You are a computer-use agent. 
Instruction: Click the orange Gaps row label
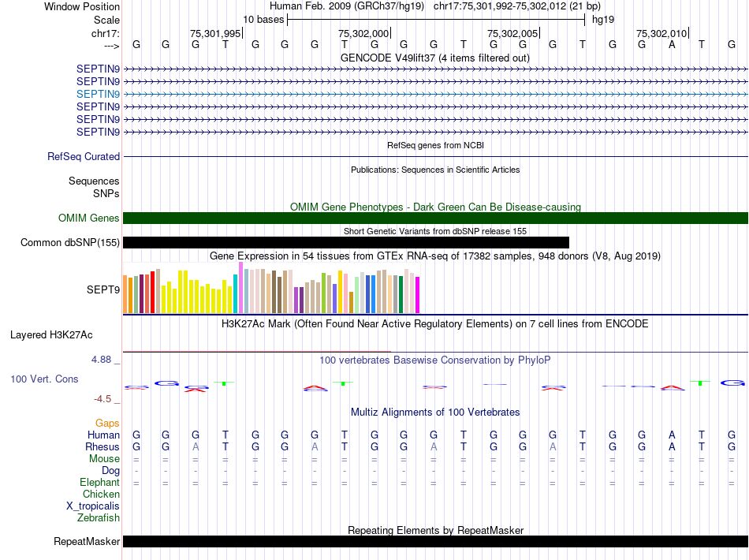point(107,424)
